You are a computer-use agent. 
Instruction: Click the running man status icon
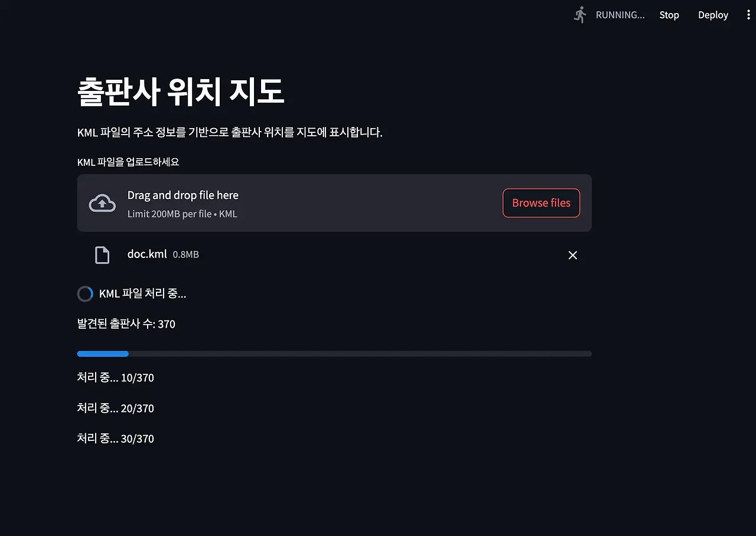click(x=581, y=15)
